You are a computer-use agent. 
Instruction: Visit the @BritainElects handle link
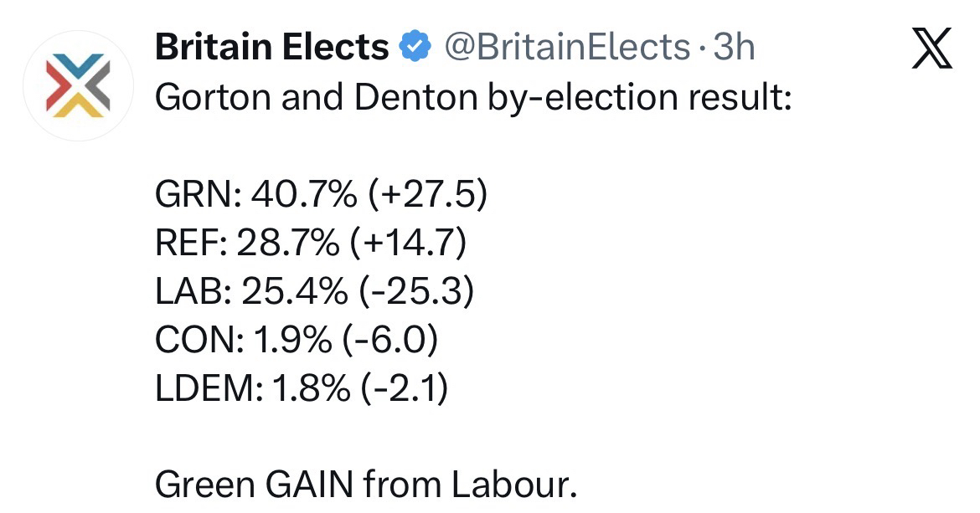[x=566, y=48]
